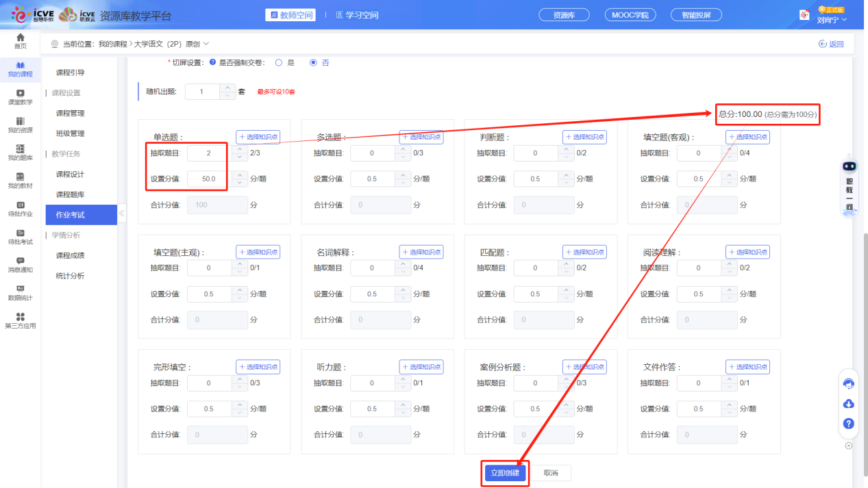Image resolution: width=868 pixels, height=488 pixels.
Task: Open 课程题库 in the course menu
Action: coord(70,194)
